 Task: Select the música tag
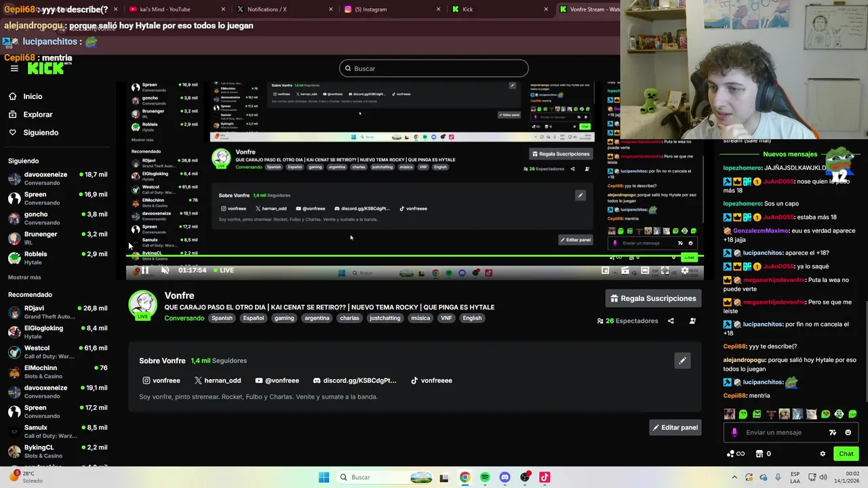(x=420, y=318)
